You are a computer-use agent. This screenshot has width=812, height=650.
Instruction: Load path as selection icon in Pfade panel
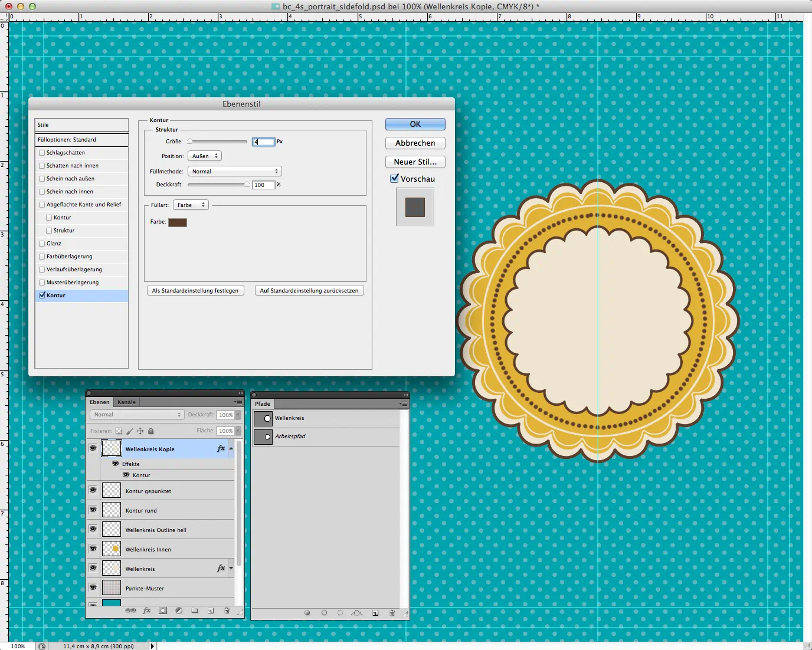pyautogui.click(x=340, y=613)
